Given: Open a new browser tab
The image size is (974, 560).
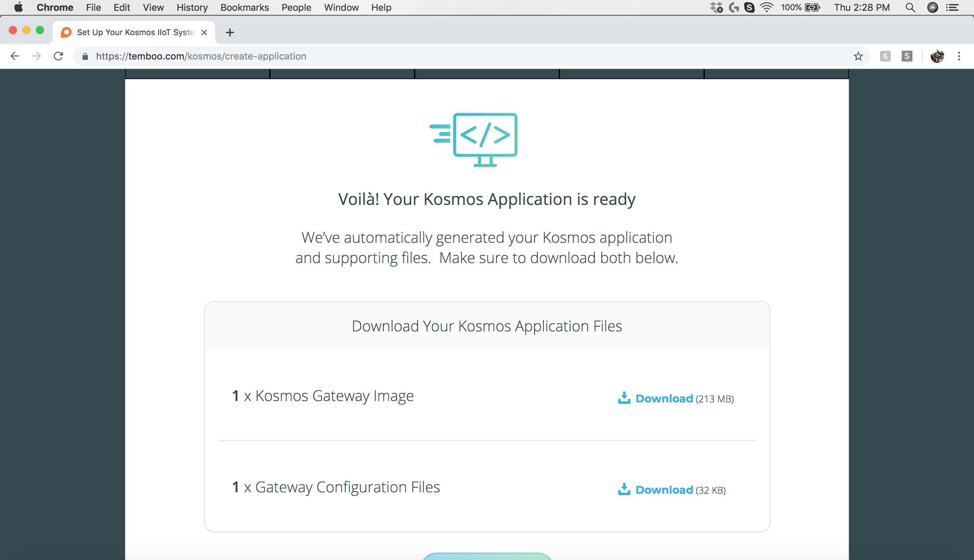Looking at the screenshot, I should click(x=230, y=32).
